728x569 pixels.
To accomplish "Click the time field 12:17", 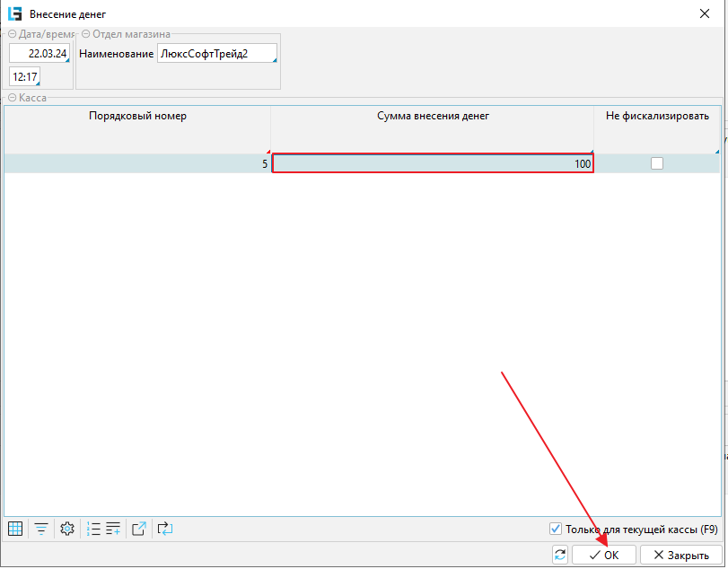I will (x=23, y=77).
